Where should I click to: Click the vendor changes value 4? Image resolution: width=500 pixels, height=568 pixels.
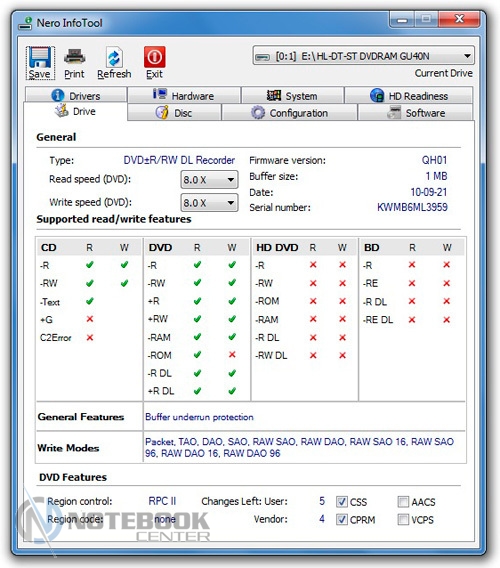322,519
